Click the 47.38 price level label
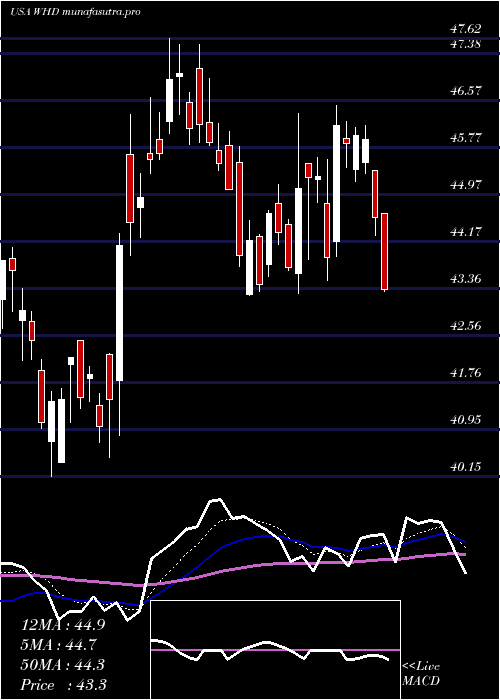This screenshot has height=700, width=500. pyautogui.click(x=466, y=44)
